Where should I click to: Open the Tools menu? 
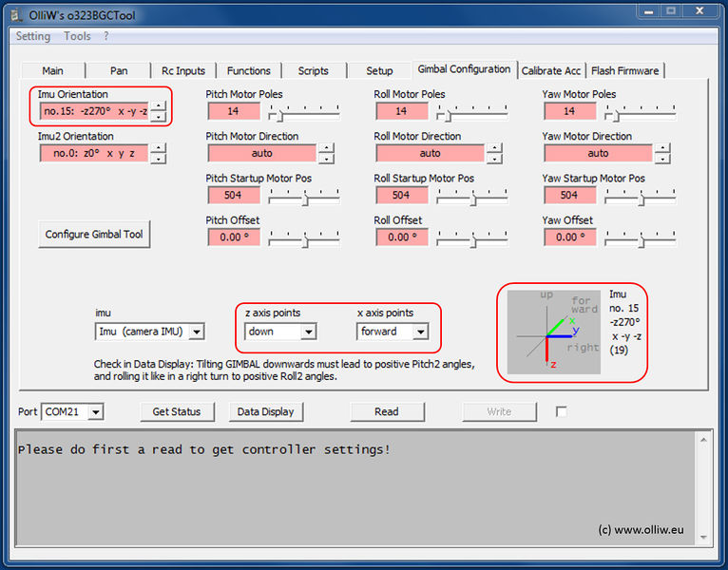click(x=77, y=36)
